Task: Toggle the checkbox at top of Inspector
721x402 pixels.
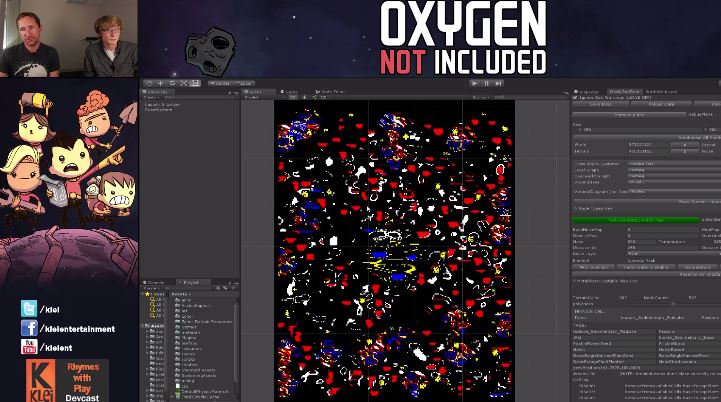Action: [574, 97]
